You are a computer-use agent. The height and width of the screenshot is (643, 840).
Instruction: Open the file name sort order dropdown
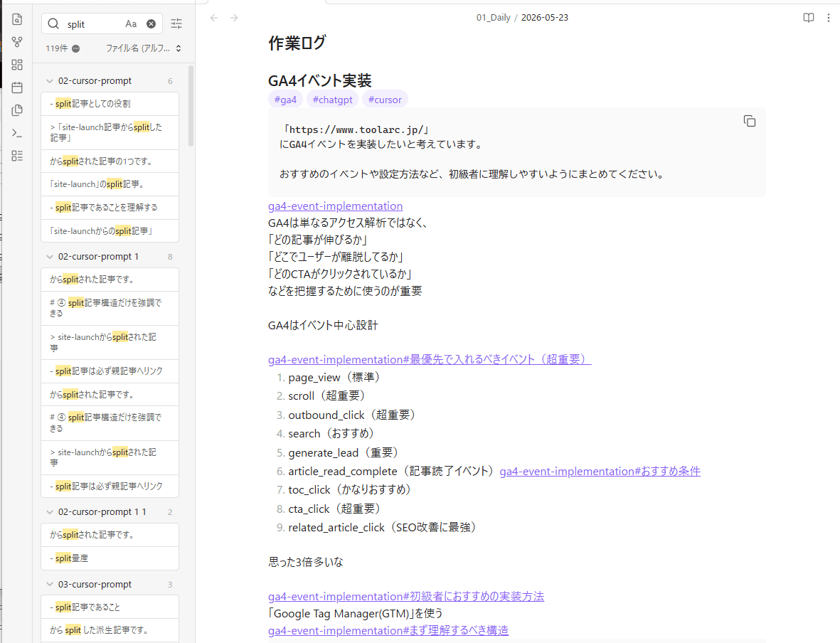tap(144, 48)
